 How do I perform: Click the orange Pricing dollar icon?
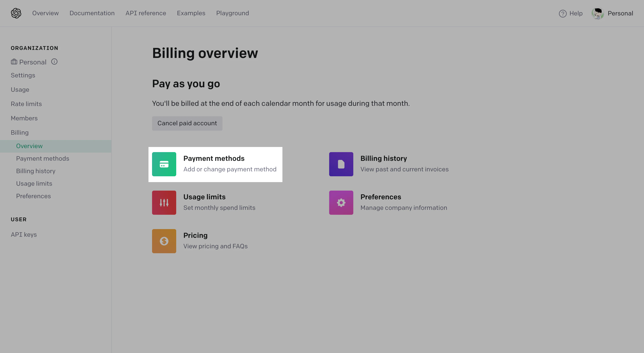pyautogui.click(x=164, y=241)
